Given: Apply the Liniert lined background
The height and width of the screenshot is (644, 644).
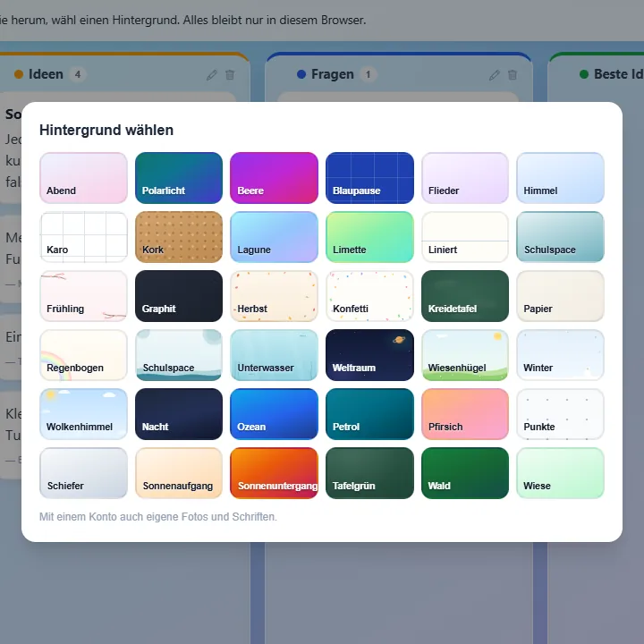Looking at the screenshot, I should pos(465,237).
